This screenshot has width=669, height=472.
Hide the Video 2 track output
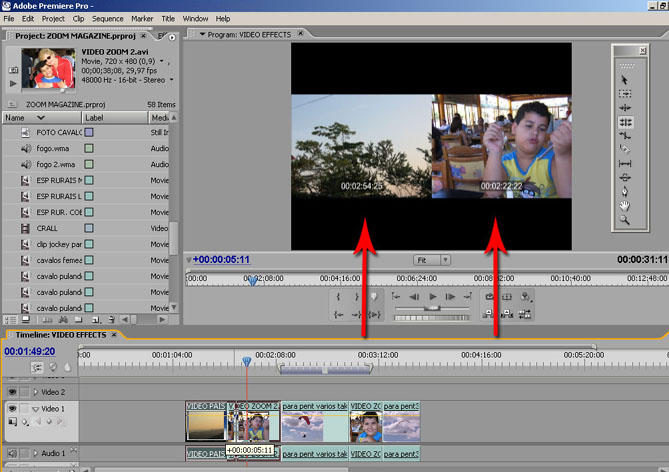12,392
